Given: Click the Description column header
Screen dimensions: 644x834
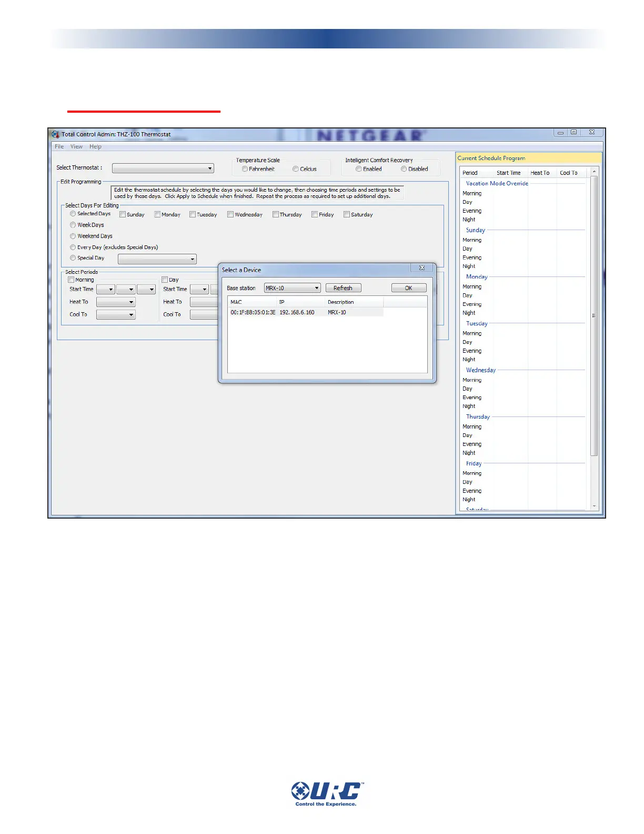Looking at the screenshot, I should point(355,302).
